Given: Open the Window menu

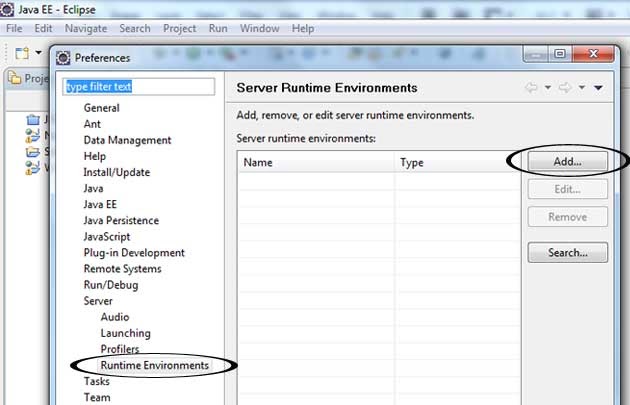Looking at the screenshot, I should (260, 29).
